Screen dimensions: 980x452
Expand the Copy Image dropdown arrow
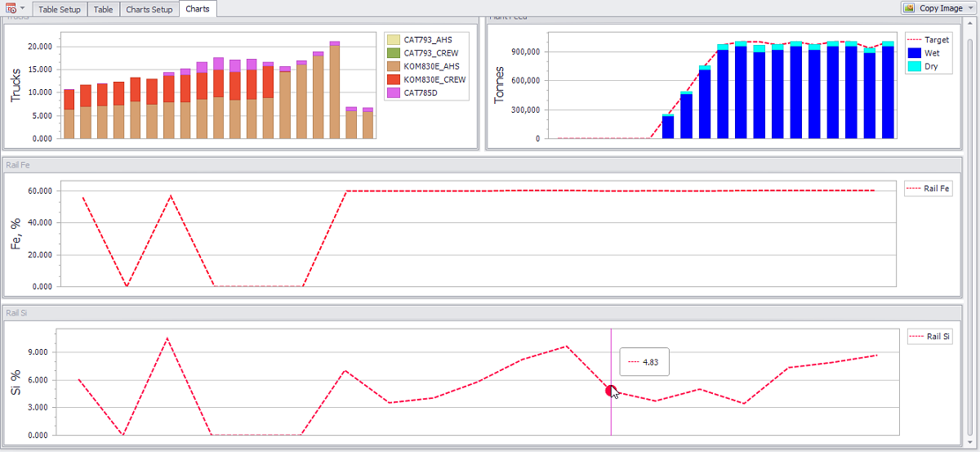tap(970, 8)
